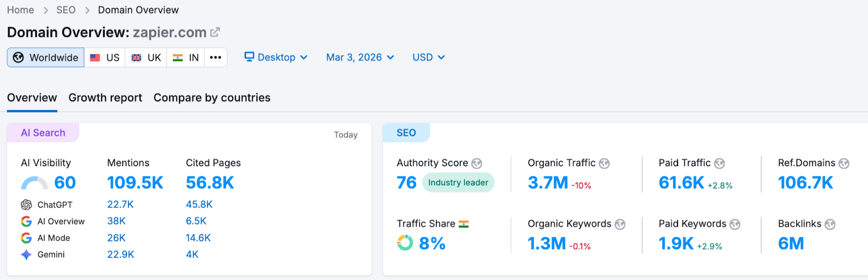Screen dimensions: 868x280
Task: Click the +2.9% paid keywords change
Action: (710, 246)
